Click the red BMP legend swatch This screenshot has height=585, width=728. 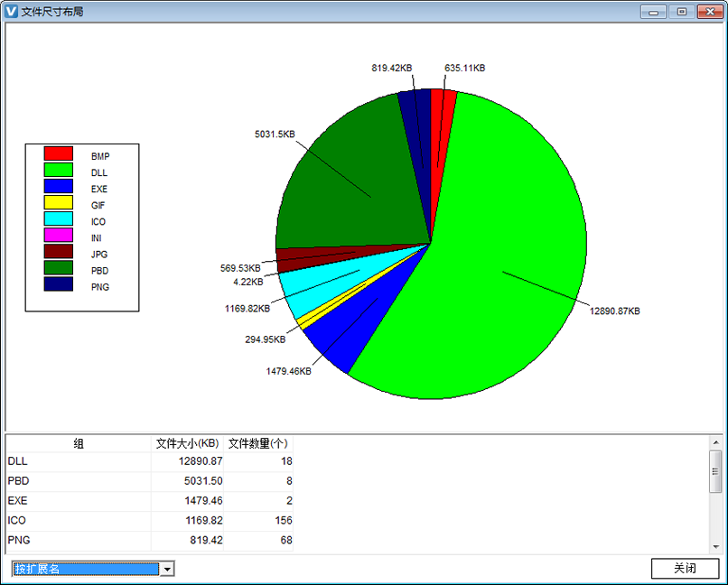(x=58, y=154)
